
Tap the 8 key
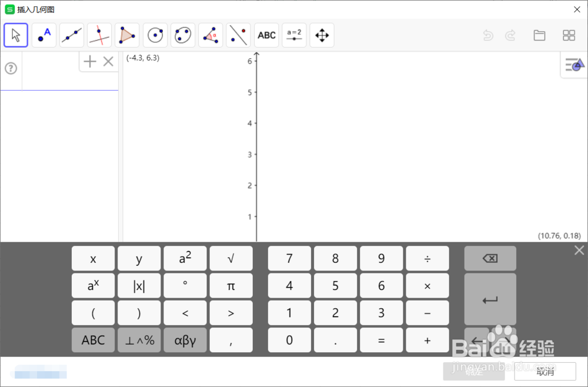(335, 258)
